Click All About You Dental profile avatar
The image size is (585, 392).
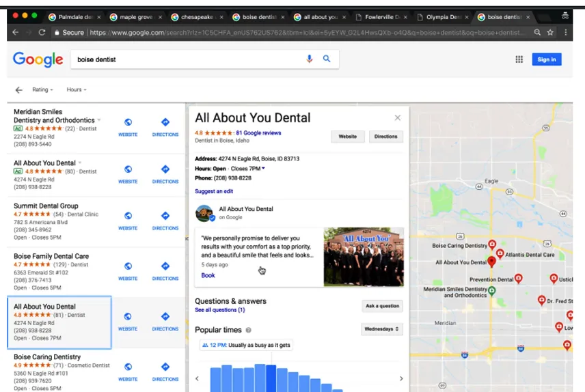(204, 213)
